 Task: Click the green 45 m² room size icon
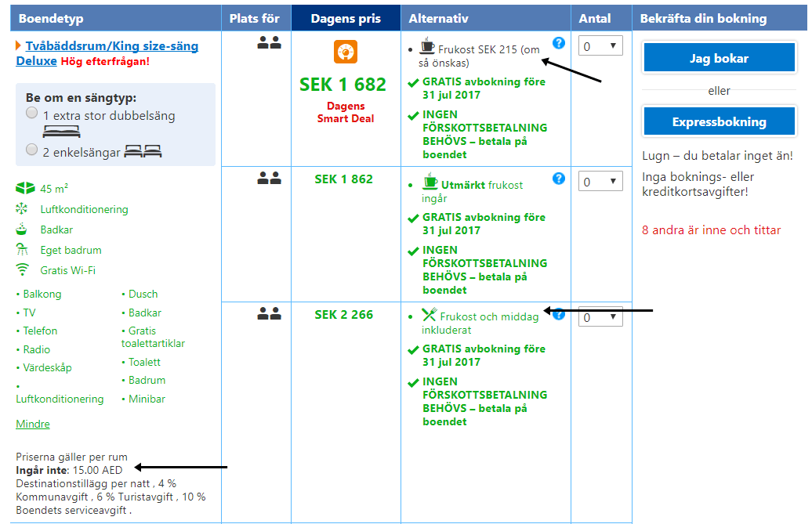25,189
